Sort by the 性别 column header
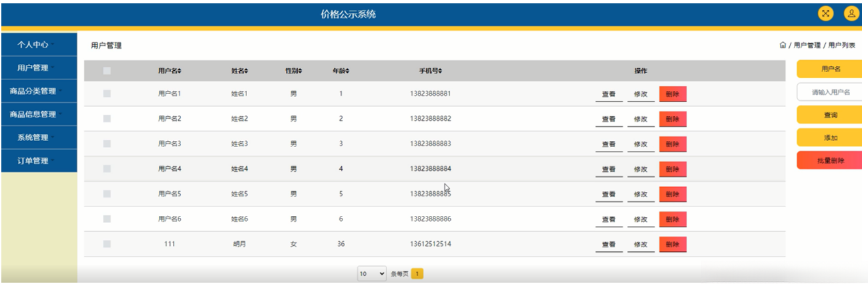 [x=293, y=71]
